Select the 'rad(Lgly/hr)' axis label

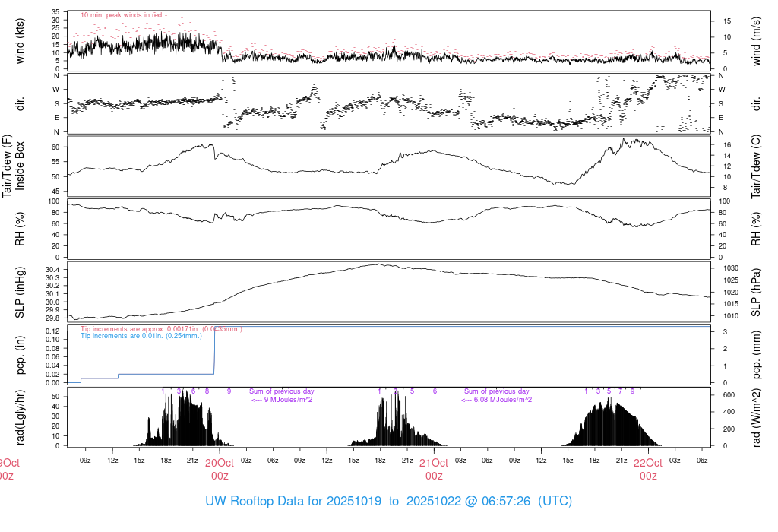click(x=20, y=417)
